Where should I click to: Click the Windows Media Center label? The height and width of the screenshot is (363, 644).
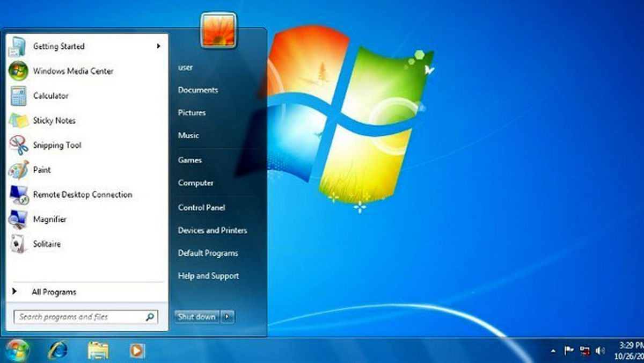pyautogui.click(x=73, y=71)
